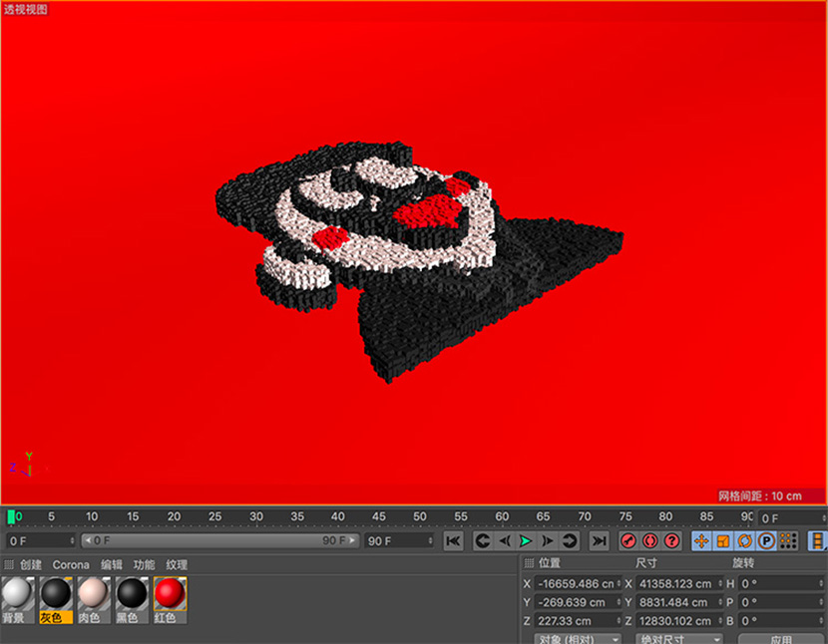This screenshot has width=828, height=644.
Task: Open the filmstrip timeline icon
Action: pos(817,541)
